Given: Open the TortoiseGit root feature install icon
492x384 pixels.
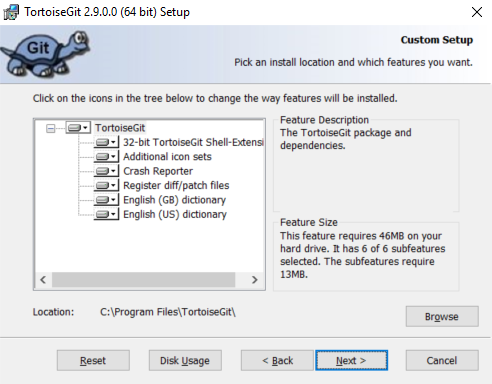Looking at the screenshot, I should tap(78, 128).
